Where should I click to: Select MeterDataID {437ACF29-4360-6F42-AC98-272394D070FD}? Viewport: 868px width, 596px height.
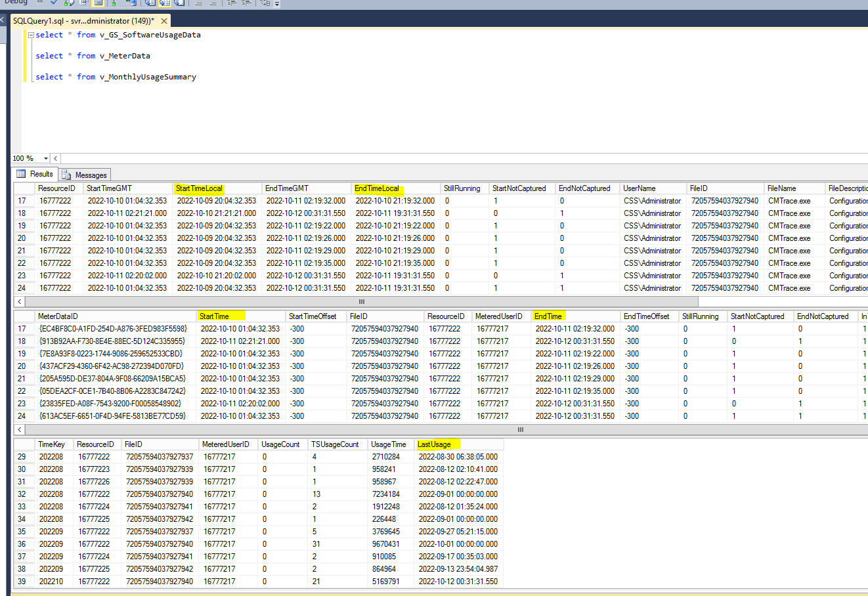coord(116,366)
